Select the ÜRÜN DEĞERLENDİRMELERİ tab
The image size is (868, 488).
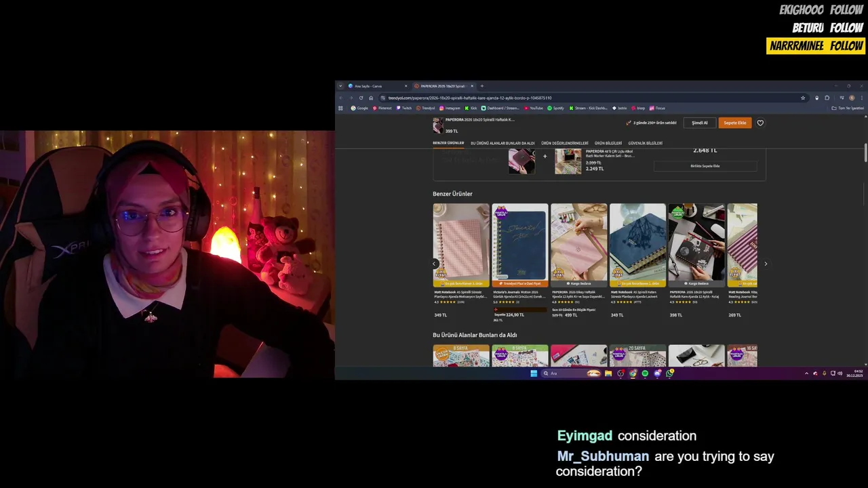click(x=565, y=143)
